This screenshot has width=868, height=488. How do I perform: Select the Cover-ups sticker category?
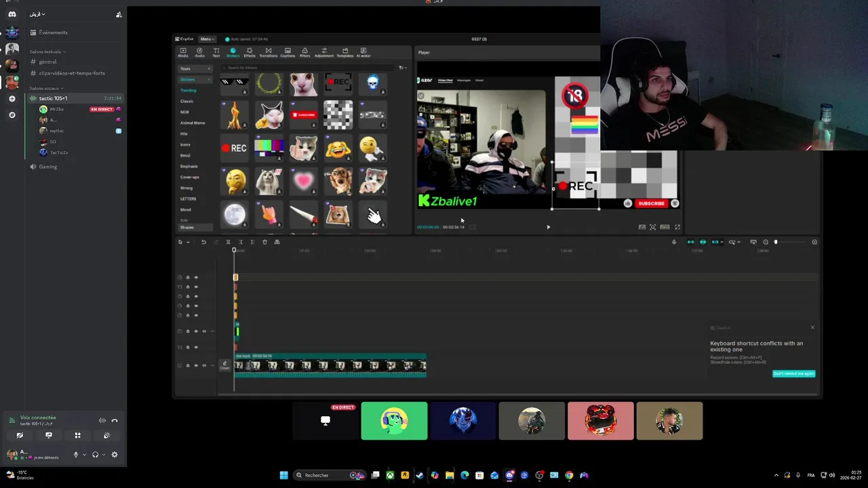pos(189,177)
